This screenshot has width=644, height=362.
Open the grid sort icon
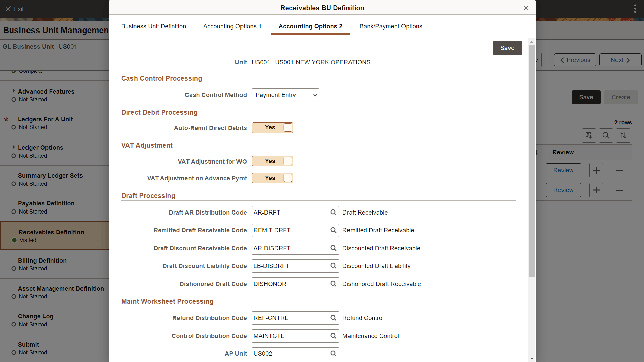pyautogui.click(x=623, y=135)
